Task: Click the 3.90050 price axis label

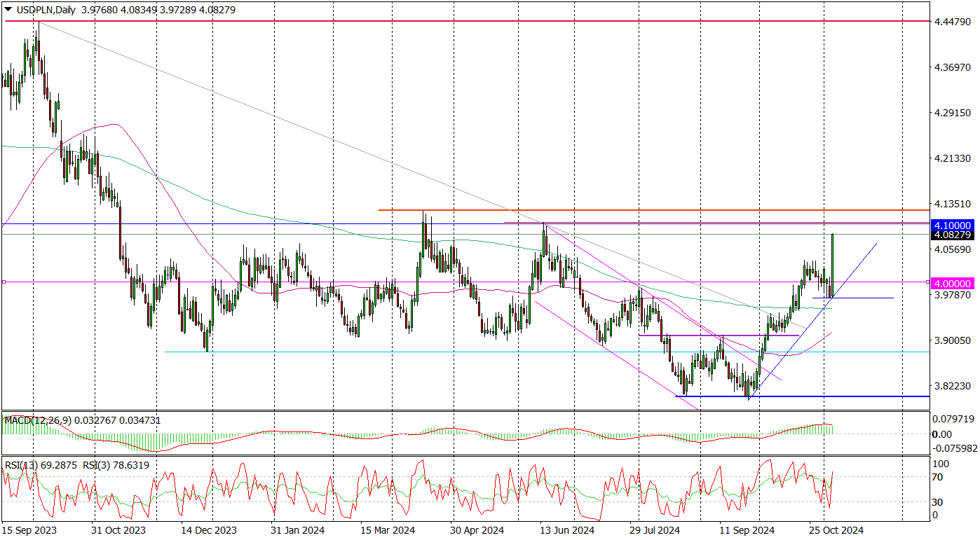Action: 952,340
